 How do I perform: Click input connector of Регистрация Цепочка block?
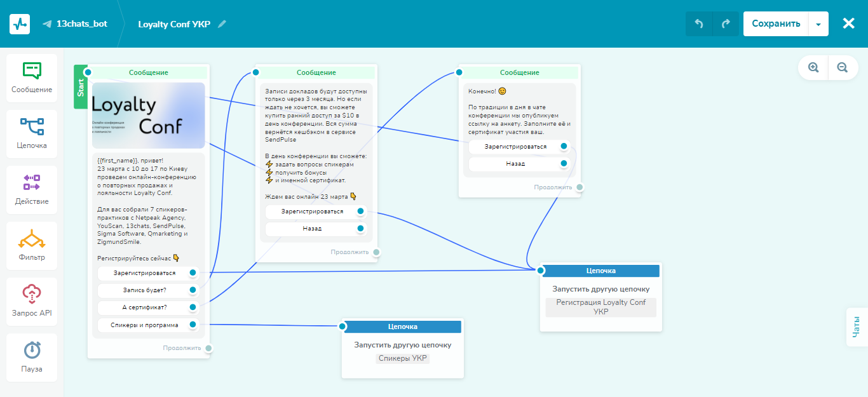pyautogui.click(x=541, y=271)
